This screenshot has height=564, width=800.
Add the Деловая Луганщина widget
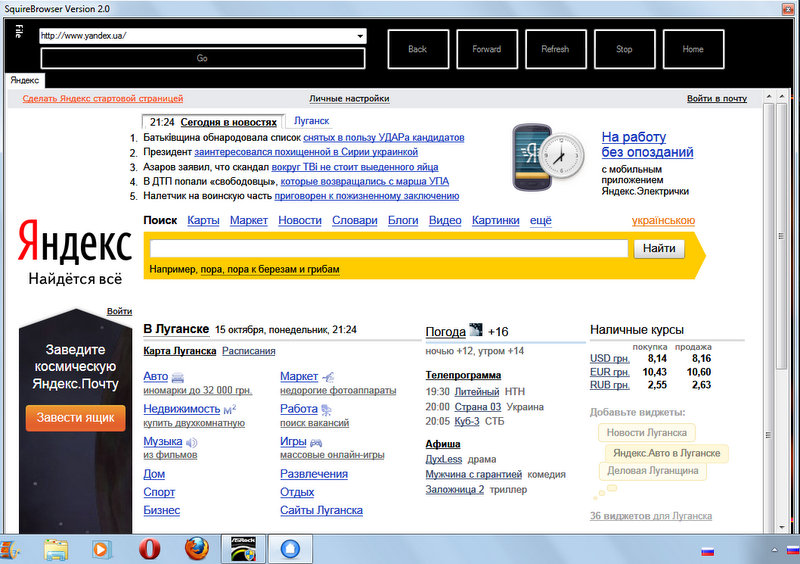tap(653, 471)
